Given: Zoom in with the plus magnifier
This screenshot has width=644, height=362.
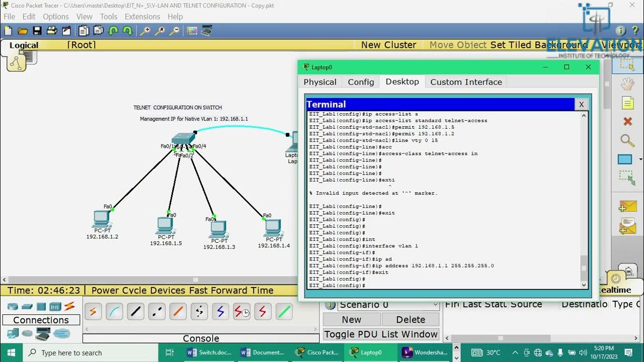Looking at the screenshot, I should tap(145, 31).
